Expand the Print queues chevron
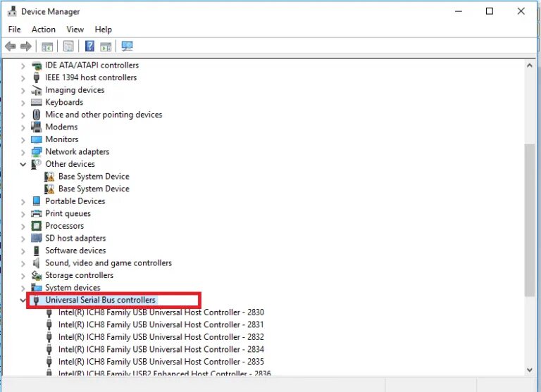 [x=23, y=214]
